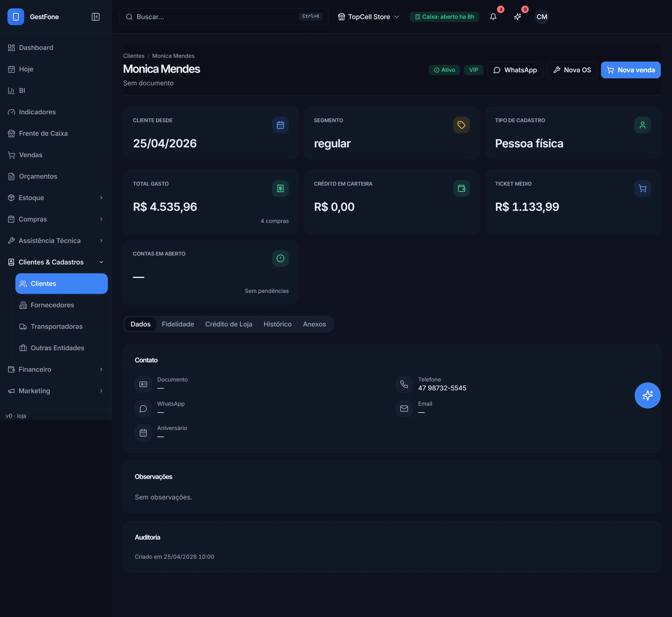Click the wallet icon in Crédito em Carteira card
Image resolution: width=672 pixels, height=617 pixels.
[x=462, y=188]
